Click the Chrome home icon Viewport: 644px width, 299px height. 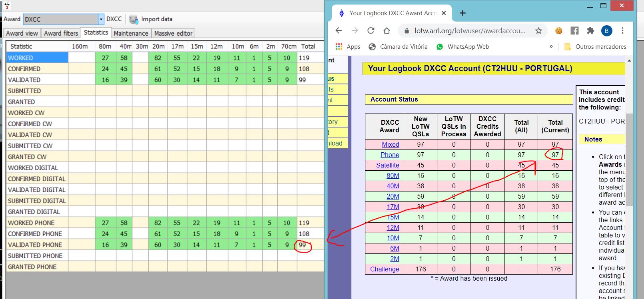[x=387, y=30]
